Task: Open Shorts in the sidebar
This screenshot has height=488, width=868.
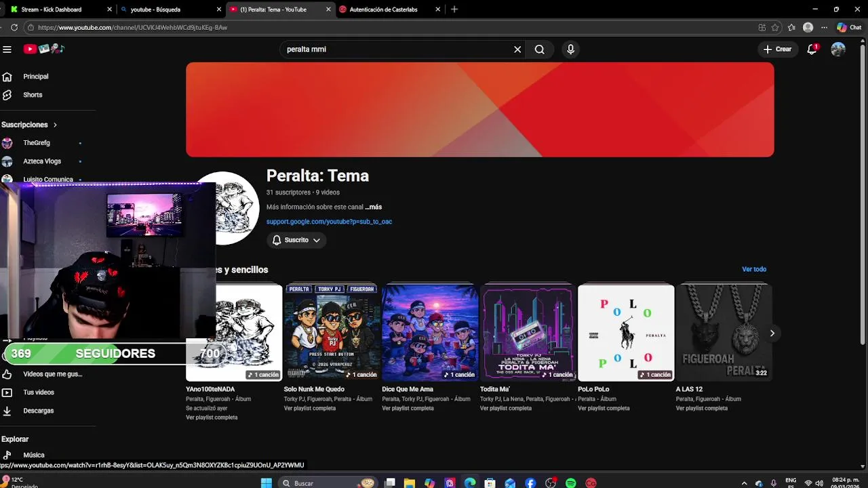Action: 33,95
